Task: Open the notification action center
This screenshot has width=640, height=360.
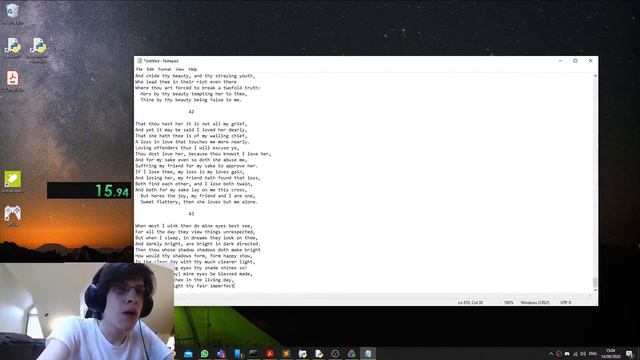Action: [629, 354]
